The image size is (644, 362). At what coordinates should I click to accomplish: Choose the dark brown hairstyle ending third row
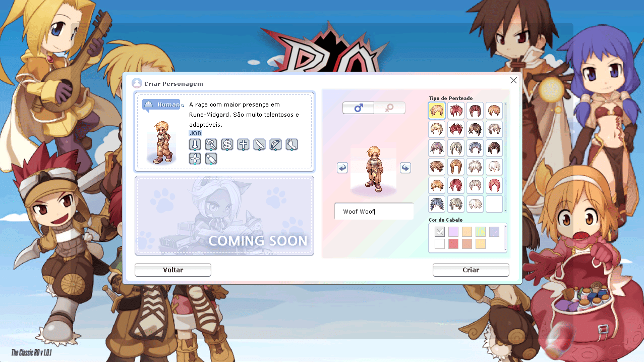pos(494,148)
